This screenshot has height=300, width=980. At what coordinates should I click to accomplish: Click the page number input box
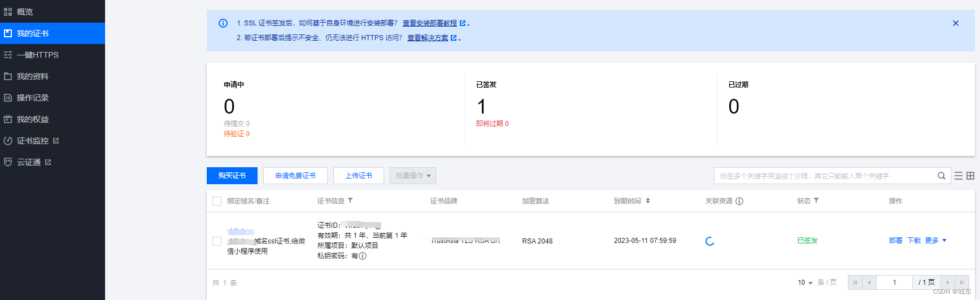(x=895, y=282)
